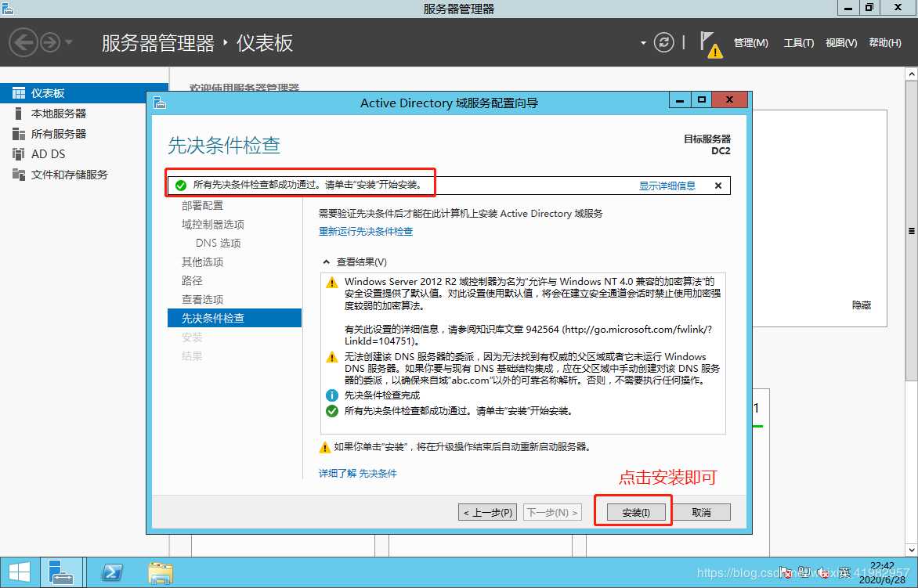Click the 先决条件检查完成 result line
The image size is (918, 588).
pyautogui.click(x=381, y=395)
